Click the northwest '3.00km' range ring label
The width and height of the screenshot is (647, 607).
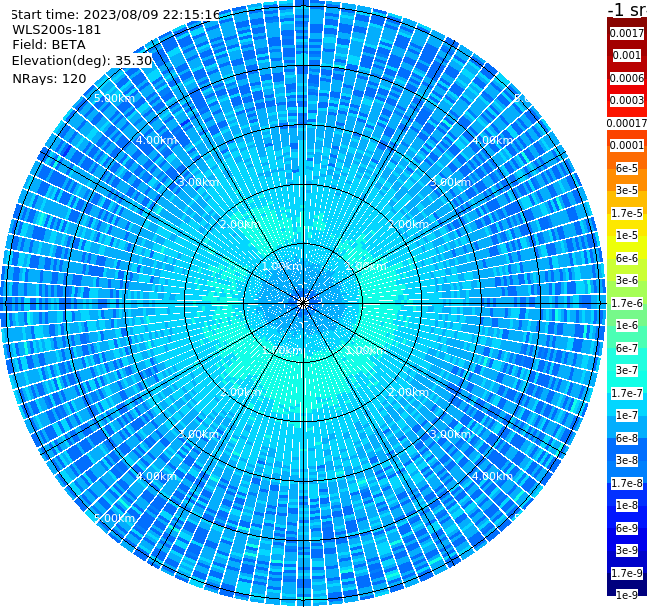tap(198, 182)
